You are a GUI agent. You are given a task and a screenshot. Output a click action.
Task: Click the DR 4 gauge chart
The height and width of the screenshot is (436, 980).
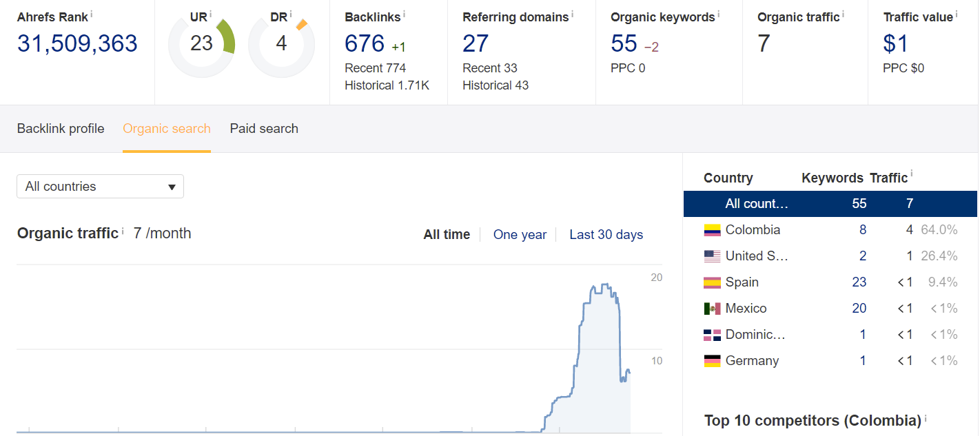coord(281,45)
